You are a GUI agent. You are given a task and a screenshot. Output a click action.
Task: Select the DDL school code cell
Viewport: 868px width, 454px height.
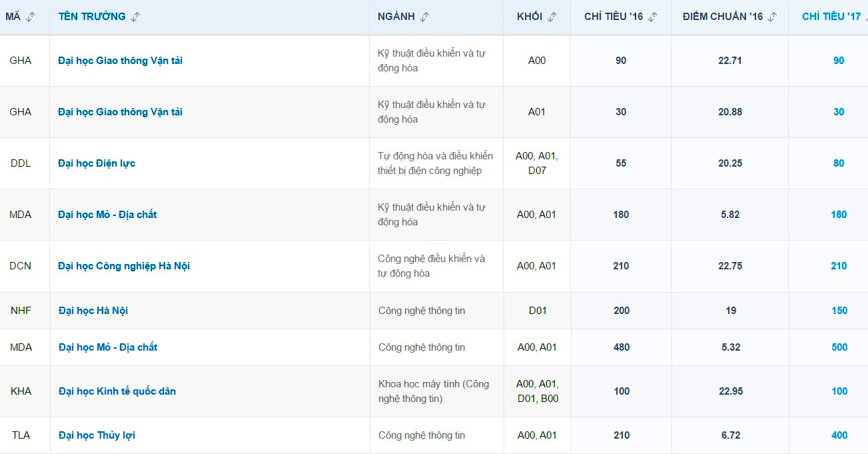21,163
